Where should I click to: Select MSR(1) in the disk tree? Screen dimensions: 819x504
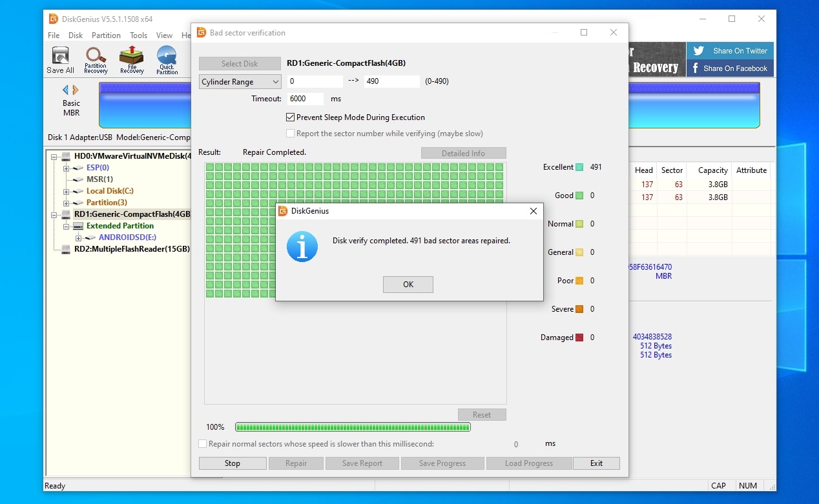pos(99,179)
